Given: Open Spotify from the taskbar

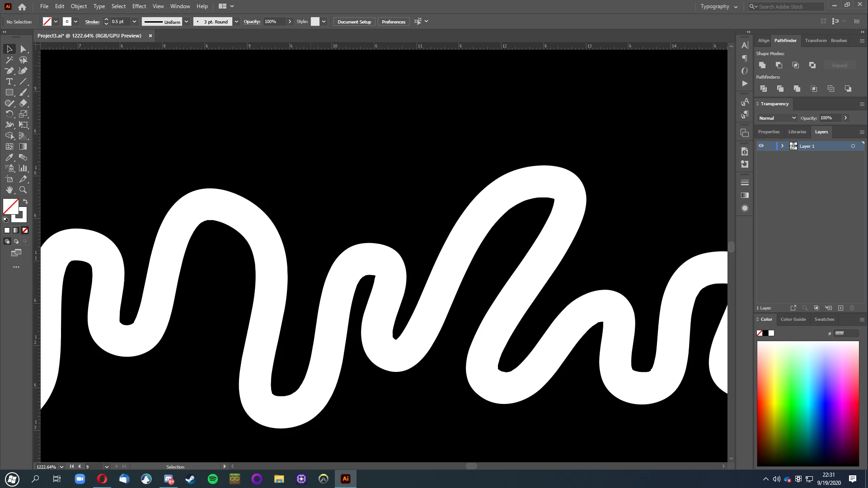Looking at the screenshot, I should click(212, 479).
